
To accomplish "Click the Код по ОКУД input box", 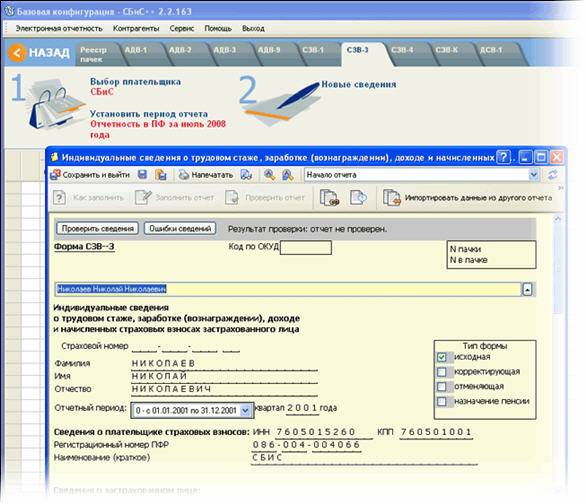I will 306,247.
